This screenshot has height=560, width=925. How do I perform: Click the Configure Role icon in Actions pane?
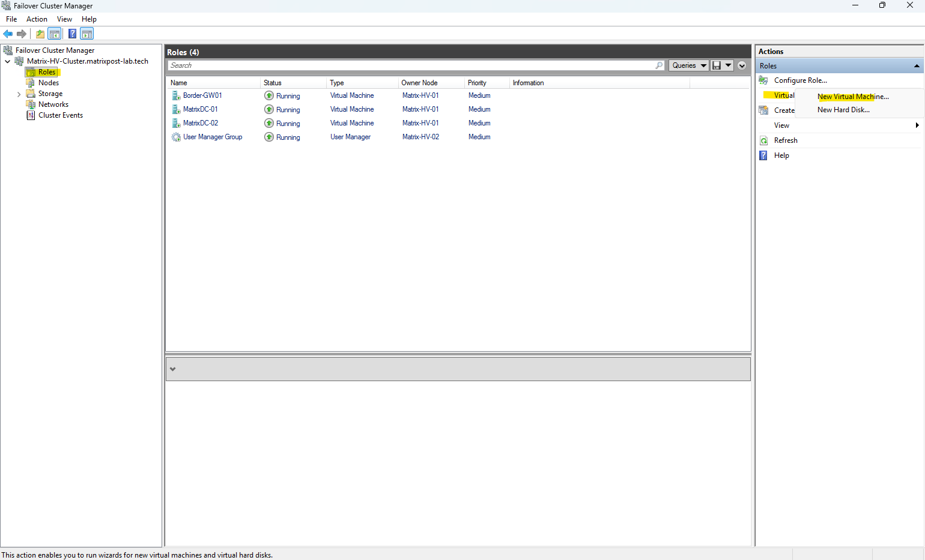(763, 80)
